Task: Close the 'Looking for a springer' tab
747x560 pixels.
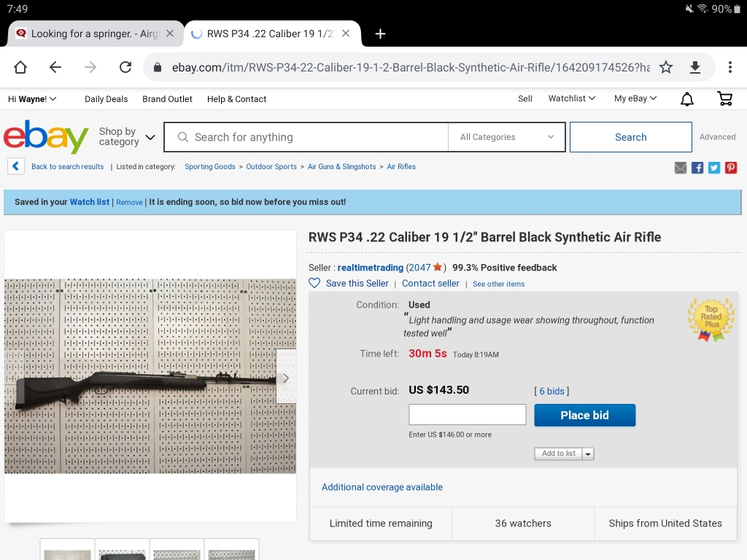Action: 169,34
